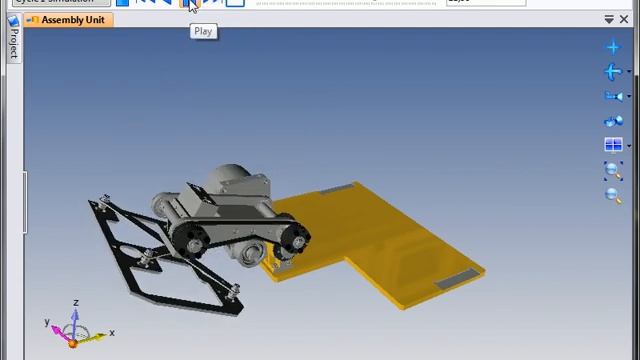Viewport: 640px width, 360px height.
Task: Click the simulation selector combo box
Action: point(61,2)
